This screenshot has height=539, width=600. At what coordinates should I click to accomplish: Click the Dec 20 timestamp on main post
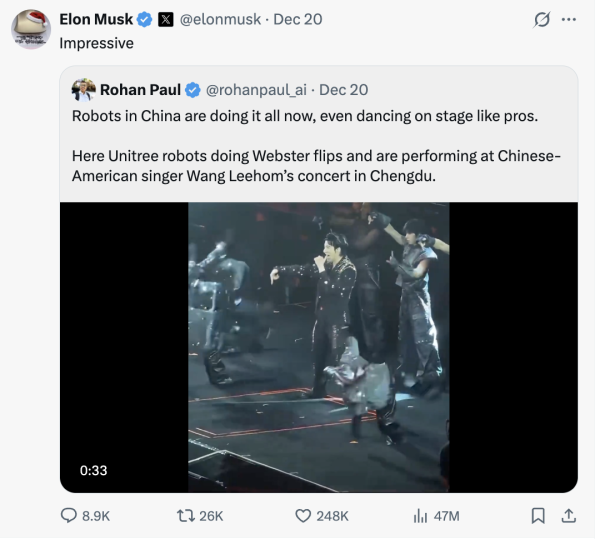point(297,19)
